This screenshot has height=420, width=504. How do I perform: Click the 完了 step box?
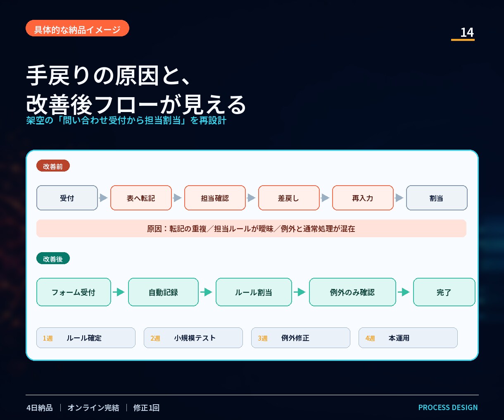point(444,292)
